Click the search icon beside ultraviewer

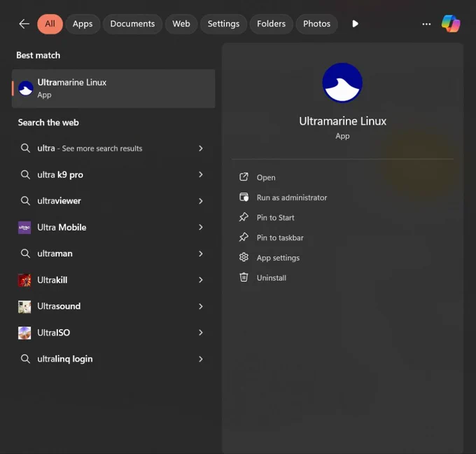tap(25, 201)
